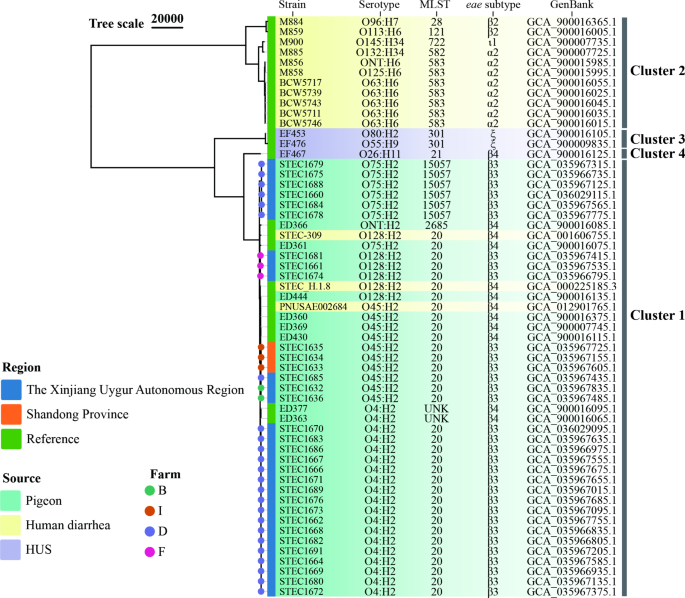This screenshot has height=598, width=685.
Task: Click the green Reference legend swatch
Action: [x=11, y=439]
